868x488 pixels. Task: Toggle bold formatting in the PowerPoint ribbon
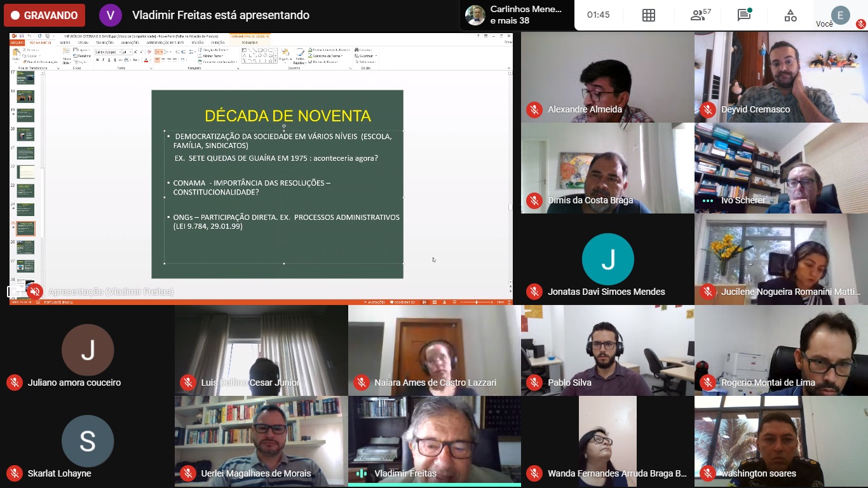(x=97, y=60)
